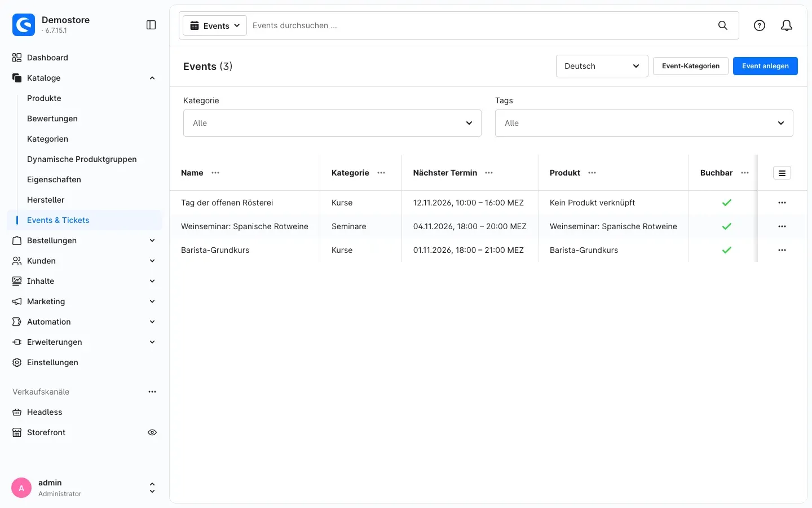Open Kategorie column options menu
This screenshot has width=812, height=508.
(x=381, y=173)
